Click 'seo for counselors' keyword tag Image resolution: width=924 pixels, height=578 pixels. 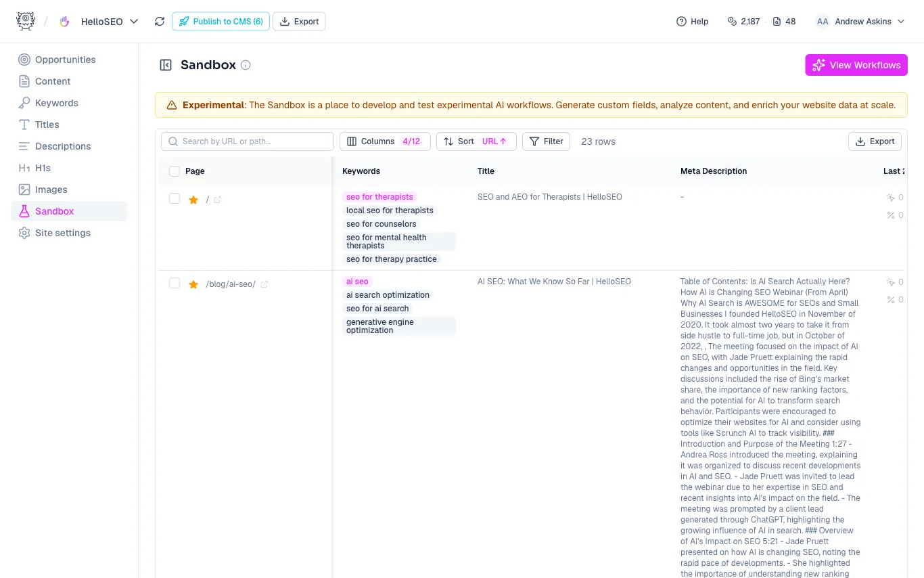pos(382,224)
